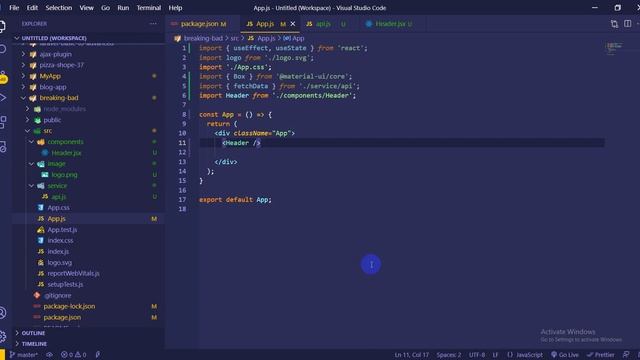The height and width of the screenshot is (360, 640).
Task: Click Spaces: 2 indentation setting
Action: click(449, 355)
